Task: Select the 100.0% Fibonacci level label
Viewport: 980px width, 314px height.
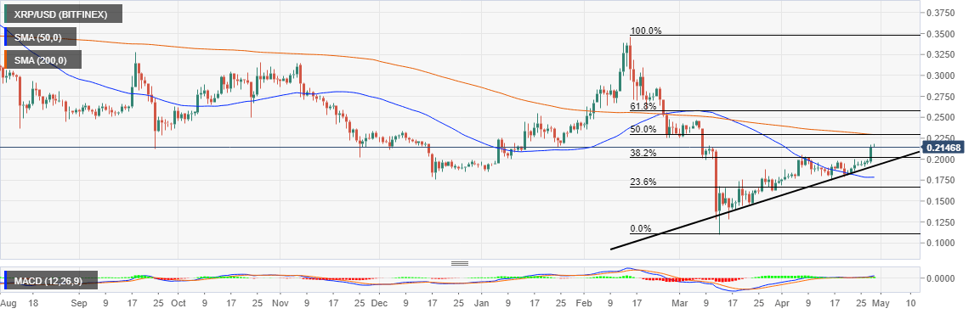Action: 646,31
